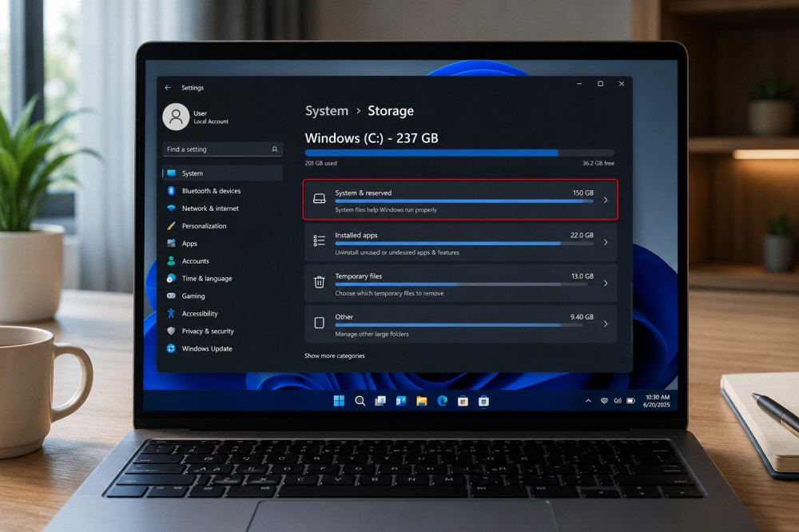Open the Temporary files storage row
Screen dimensions: 799x532
[461, 284]
